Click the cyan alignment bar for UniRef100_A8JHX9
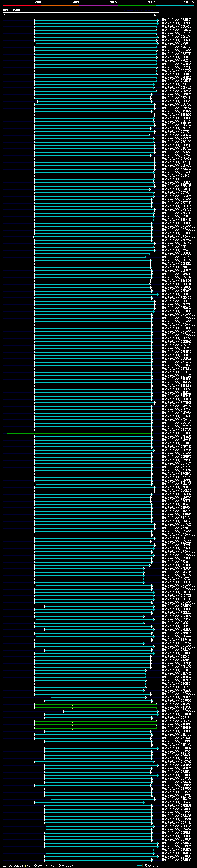This screenshot has height=868, width=197. (96, 20)
